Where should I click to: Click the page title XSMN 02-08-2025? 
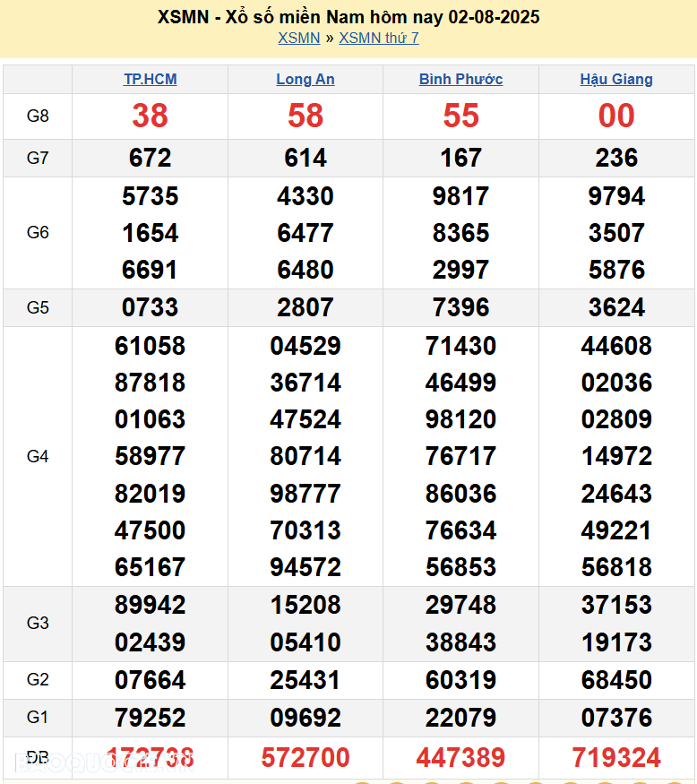pos(348,17)
